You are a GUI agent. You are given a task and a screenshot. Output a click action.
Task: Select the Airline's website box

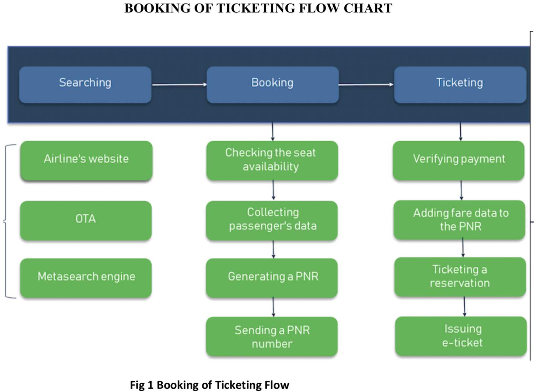coord(86,160)
